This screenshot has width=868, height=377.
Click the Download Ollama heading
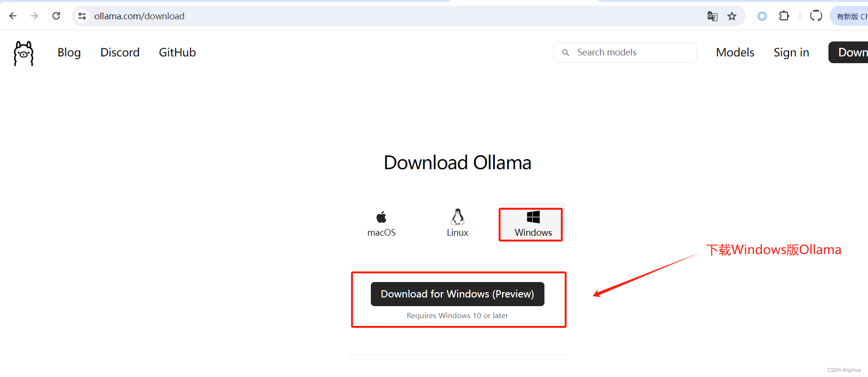point(458,163)
